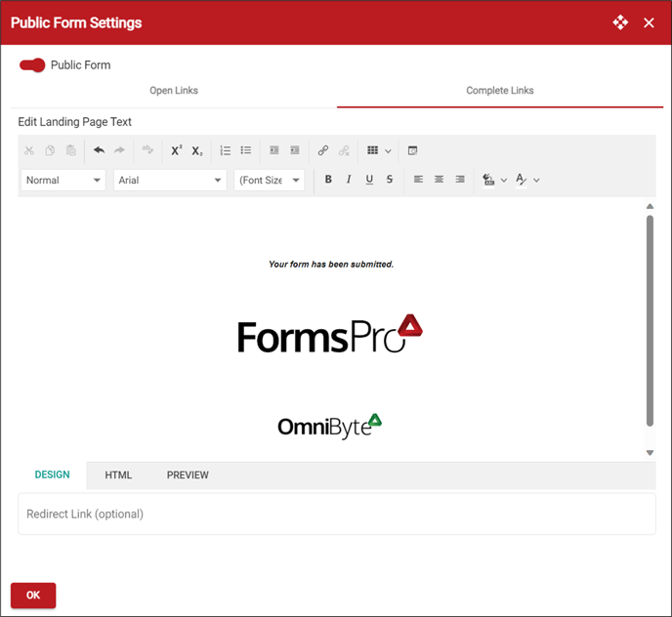
Task: Remove the hyperlink
Action: pyautogui.click(x=344, y=150)
